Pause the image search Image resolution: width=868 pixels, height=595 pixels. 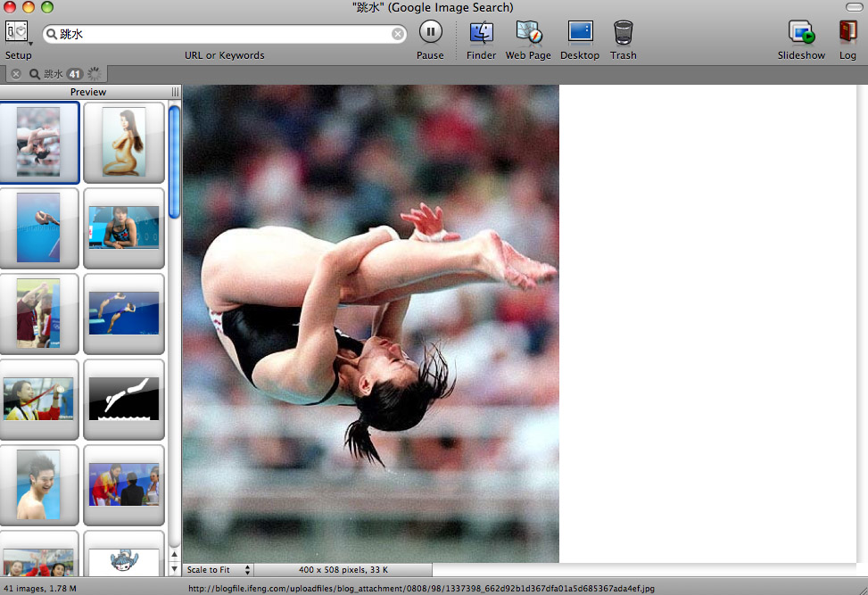coord(430,33)
